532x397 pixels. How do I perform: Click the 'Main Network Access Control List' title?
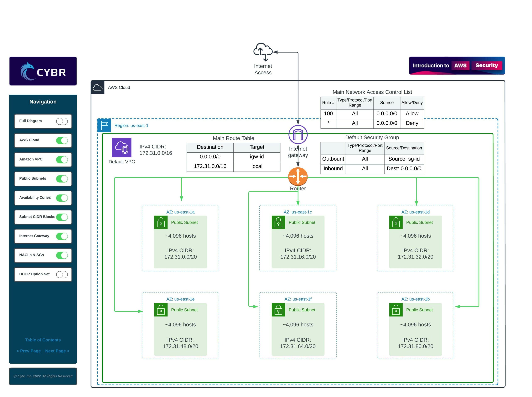(372, 92)
